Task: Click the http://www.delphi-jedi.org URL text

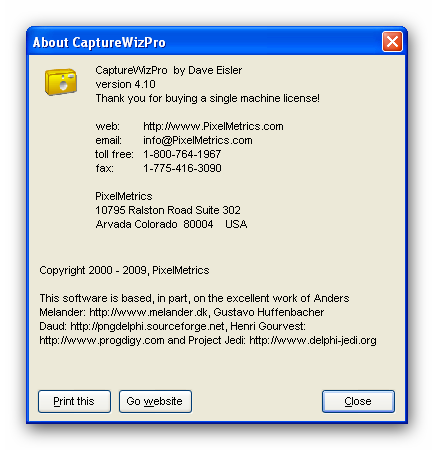Action: [313, 340]
